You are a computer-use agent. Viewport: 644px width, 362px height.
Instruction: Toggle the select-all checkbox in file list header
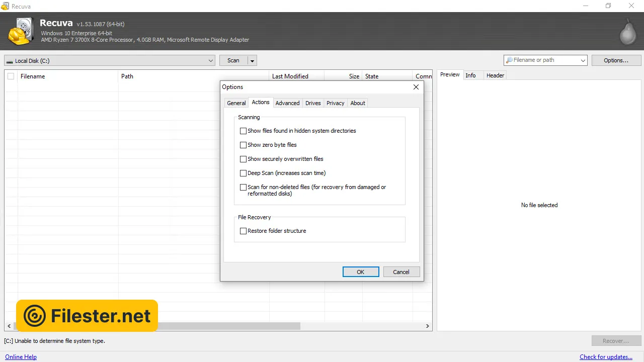point(11,76)
